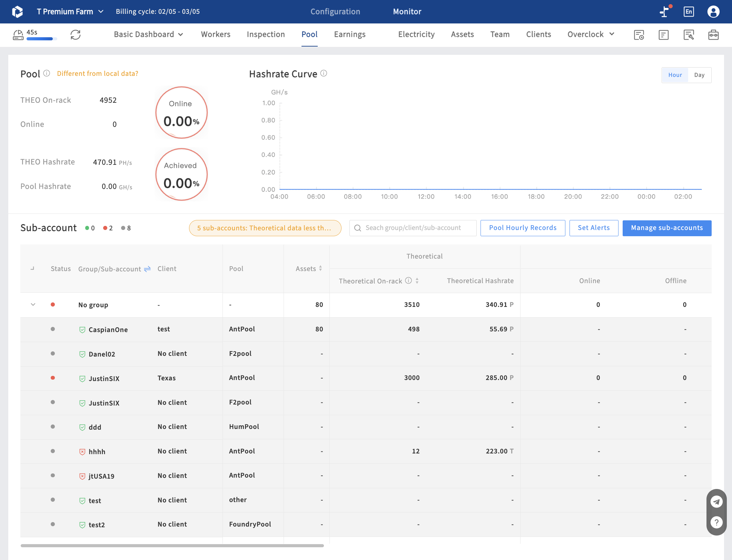Expand the Overclock menu
Image resolution: width=732 pixels, height=560 pixels.
591,34
